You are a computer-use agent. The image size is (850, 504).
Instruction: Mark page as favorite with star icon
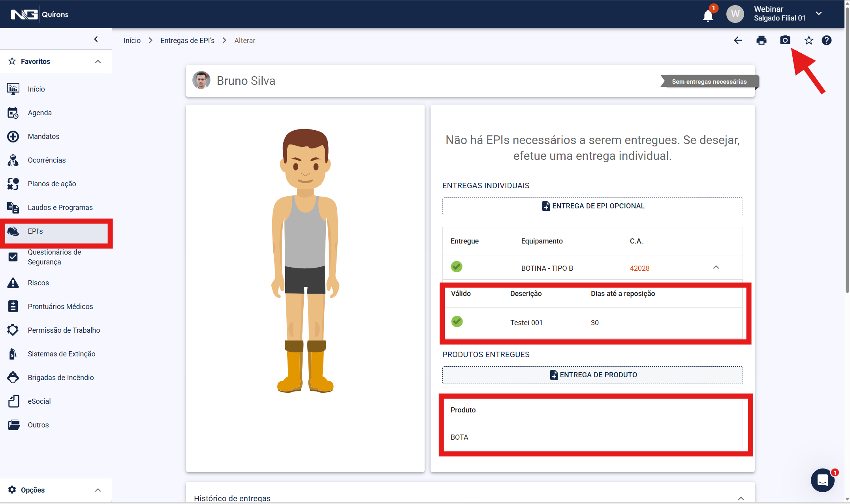809,40
